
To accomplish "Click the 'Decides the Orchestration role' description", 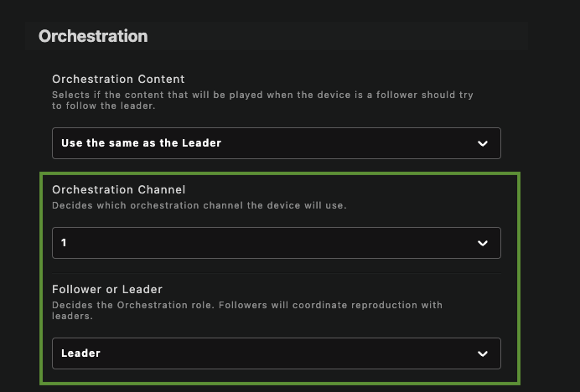I will (x=247, y=310).
